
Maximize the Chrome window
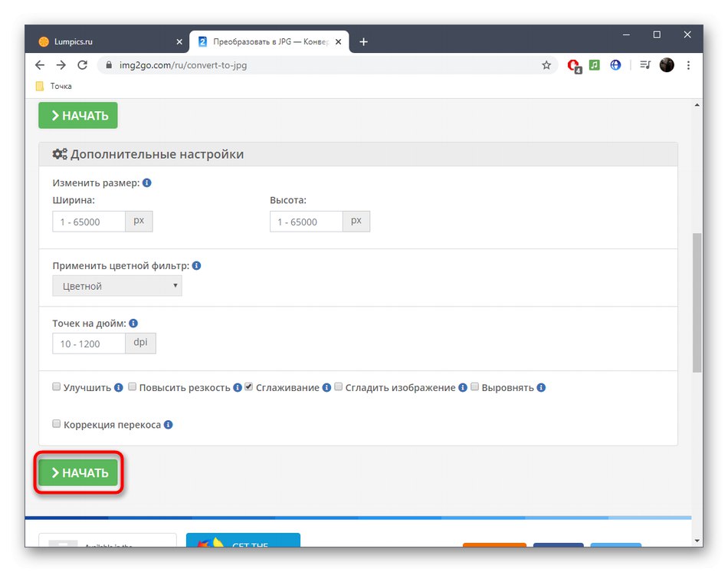[x=657, y=35]
